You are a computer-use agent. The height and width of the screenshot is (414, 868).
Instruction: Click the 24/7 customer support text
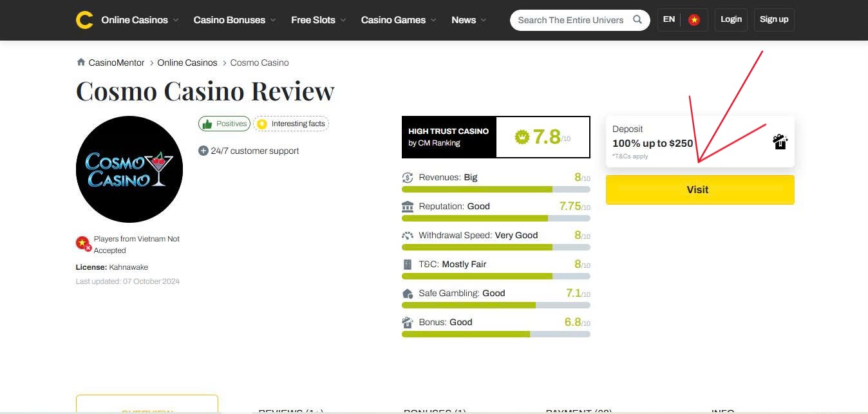pyautogui.click(x=255, y=151)
